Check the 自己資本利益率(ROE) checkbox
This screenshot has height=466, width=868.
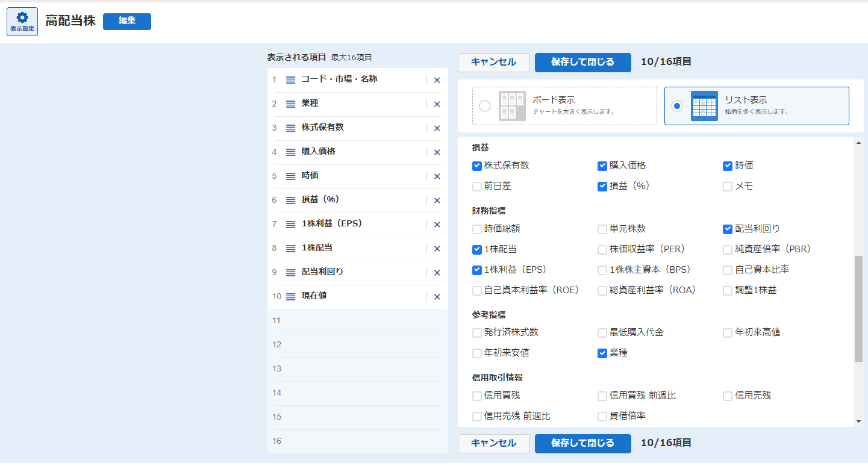pyautogui.click(x=477, y=291)
